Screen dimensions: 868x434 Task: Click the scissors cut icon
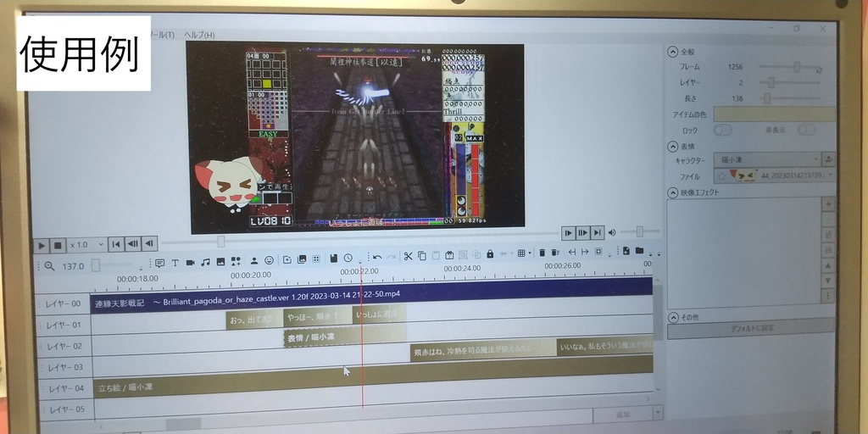tap(408, 256)
